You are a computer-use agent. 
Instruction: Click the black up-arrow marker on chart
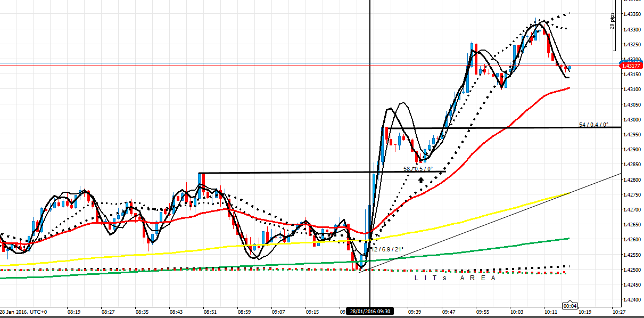421,180
